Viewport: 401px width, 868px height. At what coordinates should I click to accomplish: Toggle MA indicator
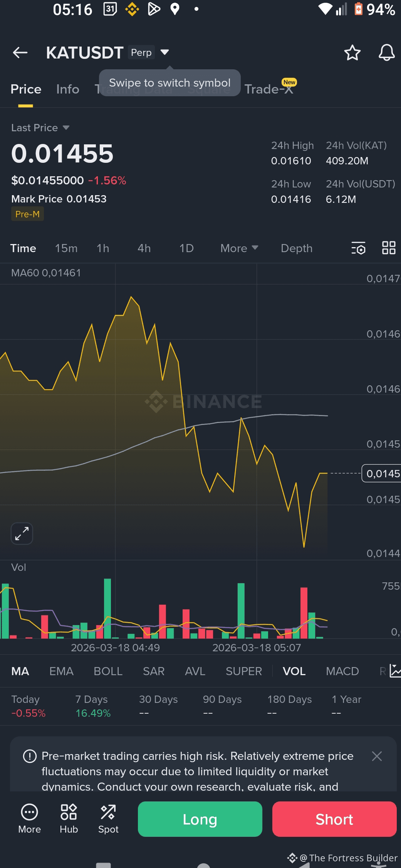click(x=20, y=671)
